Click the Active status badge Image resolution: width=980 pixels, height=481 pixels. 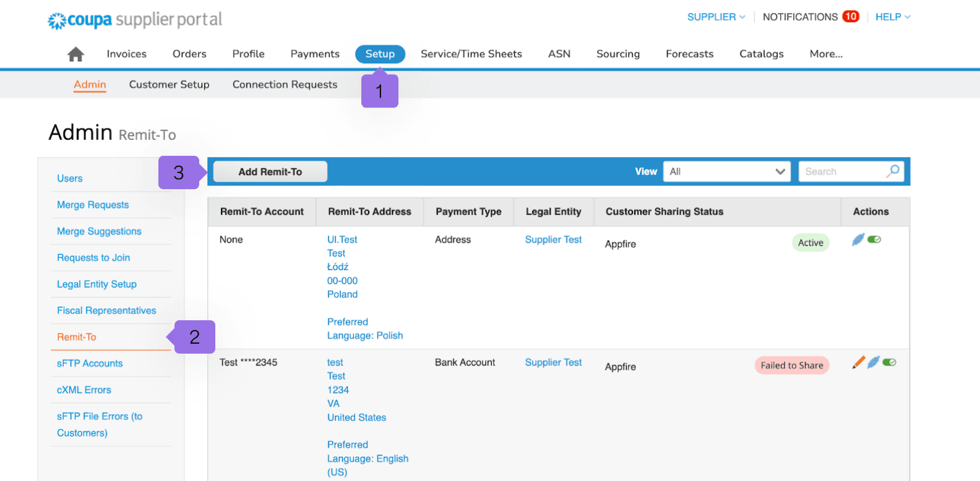click(x=810, y=242)
